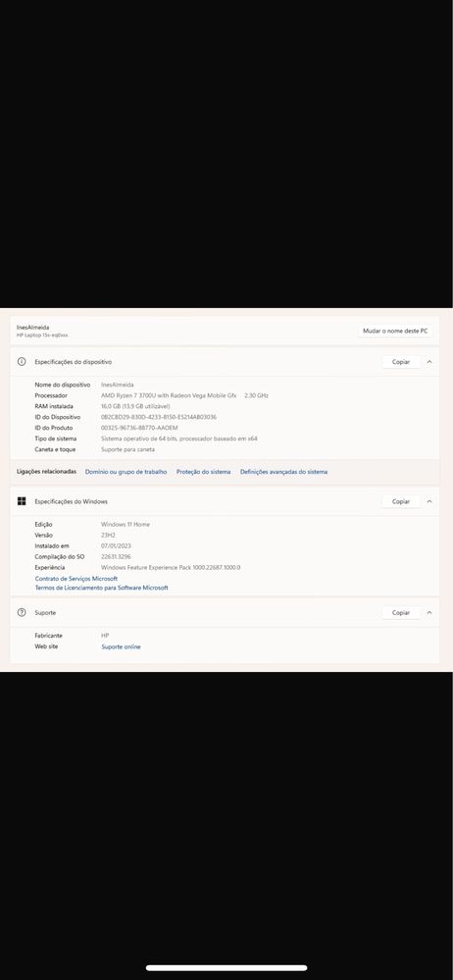Image resolution: width=453 pixels, height=980 pixels.
Task: Click the Especificações do Windows header title
Action: (x=72, y=501)
